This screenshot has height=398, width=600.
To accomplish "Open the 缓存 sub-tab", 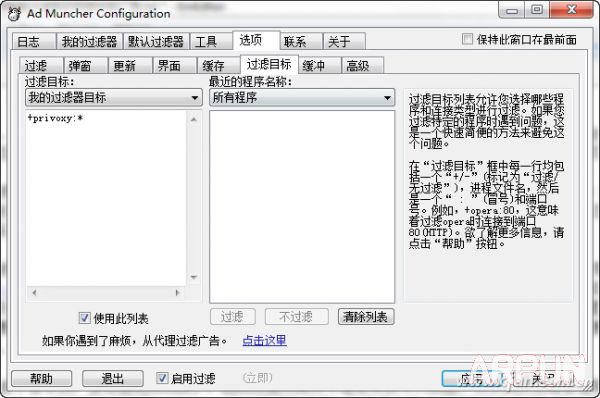I will [x=218, y=65].
